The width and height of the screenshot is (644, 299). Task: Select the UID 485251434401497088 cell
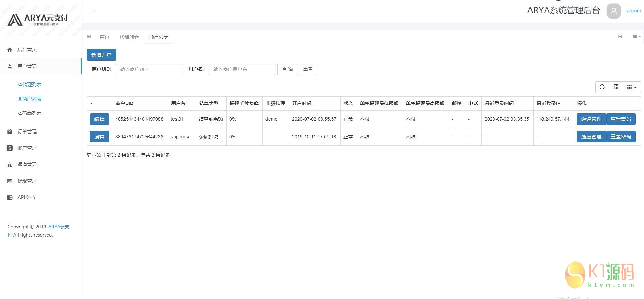(x=140, y=119)
